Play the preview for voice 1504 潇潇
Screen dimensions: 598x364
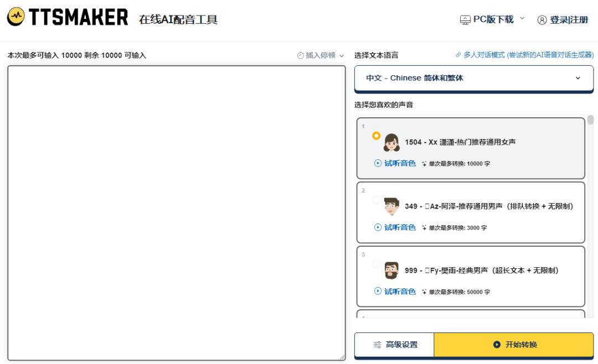pyautogui.click(x=395, y=163)
